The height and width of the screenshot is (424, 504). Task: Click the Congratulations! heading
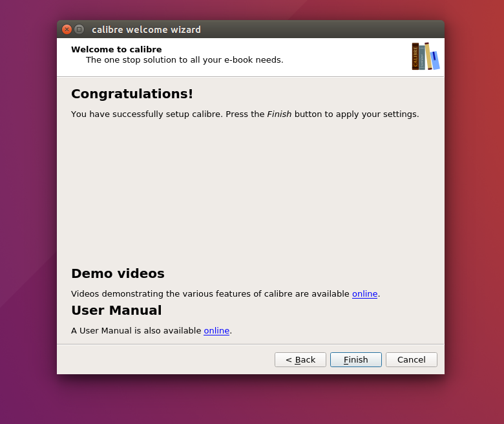click(x=132, y=94)
